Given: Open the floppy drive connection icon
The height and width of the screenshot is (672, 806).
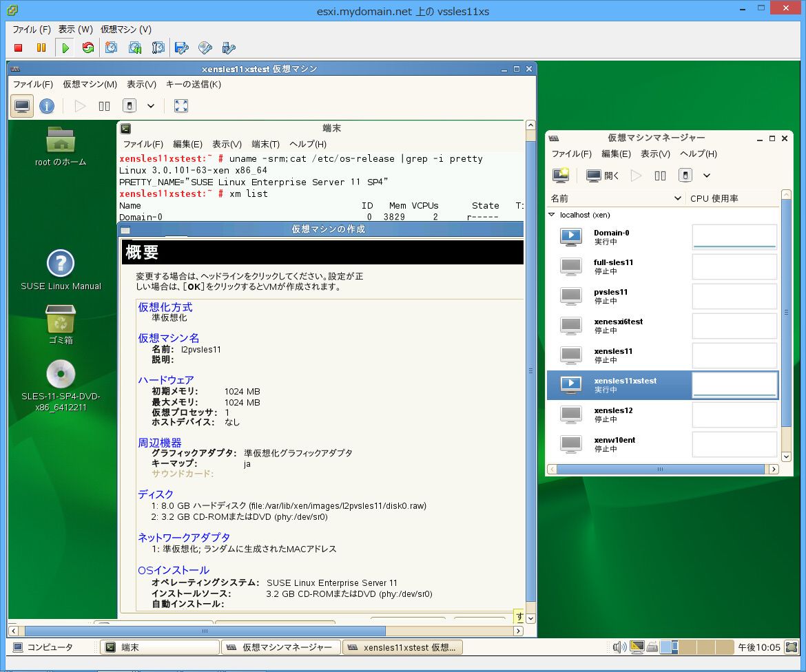Looking at the screenshot, I should (x=181, y=48).
